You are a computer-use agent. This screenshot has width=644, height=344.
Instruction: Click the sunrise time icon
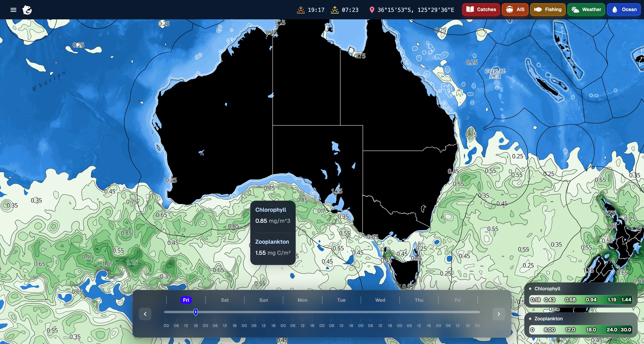(334, 10)
